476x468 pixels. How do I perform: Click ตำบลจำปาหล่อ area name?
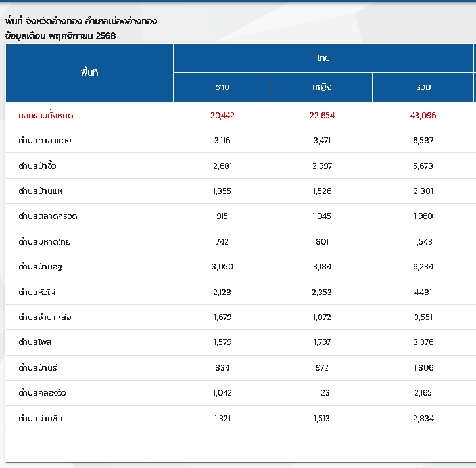pyautogui.click(x=45, y=317)
